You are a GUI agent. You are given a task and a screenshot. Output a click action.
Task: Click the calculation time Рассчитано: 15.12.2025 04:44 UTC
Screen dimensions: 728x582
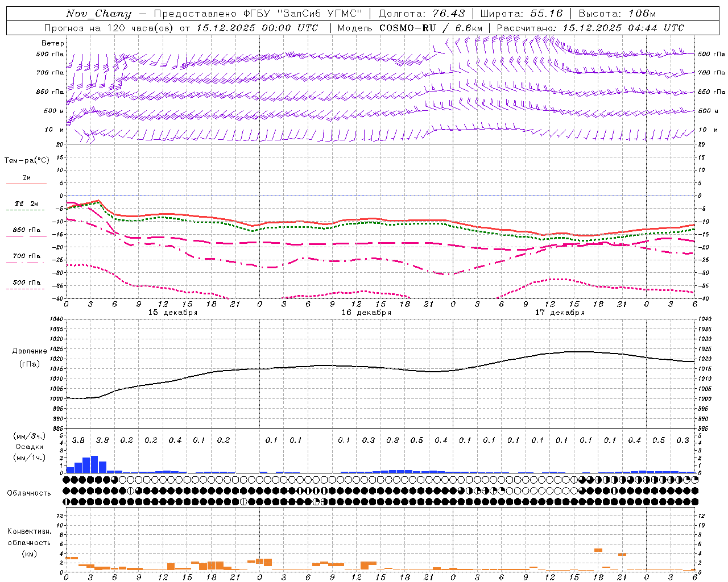coord(590,28)
